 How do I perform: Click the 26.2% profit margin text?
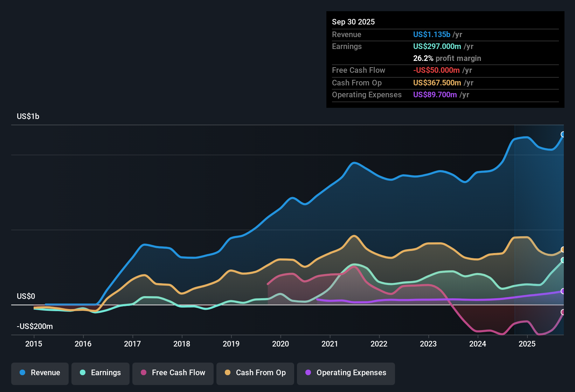point(447,58)
